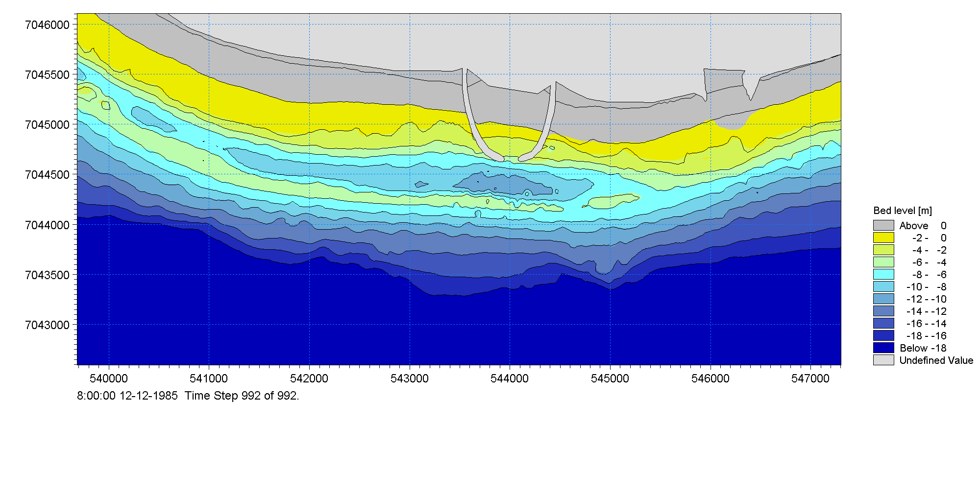Click the 'Bed level [m]' legend title
The height and width of the screenshot is (497, 980).
[903, 211]
